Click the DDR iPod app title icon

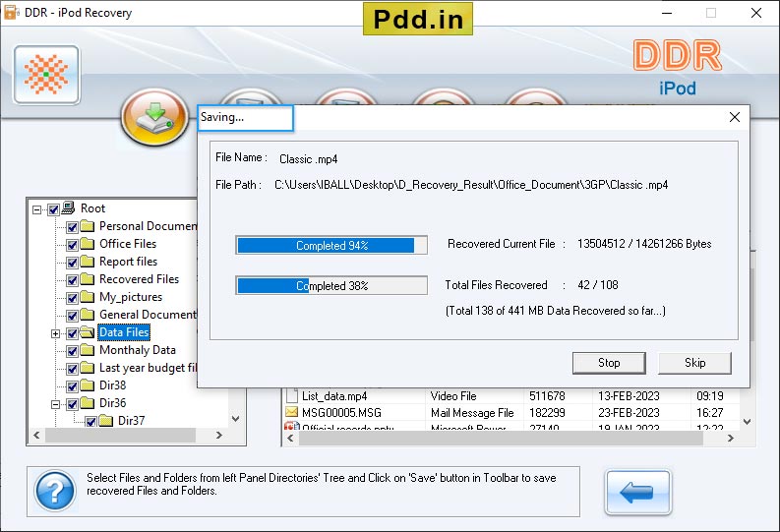pyautogui.click(x=11, y=13)
